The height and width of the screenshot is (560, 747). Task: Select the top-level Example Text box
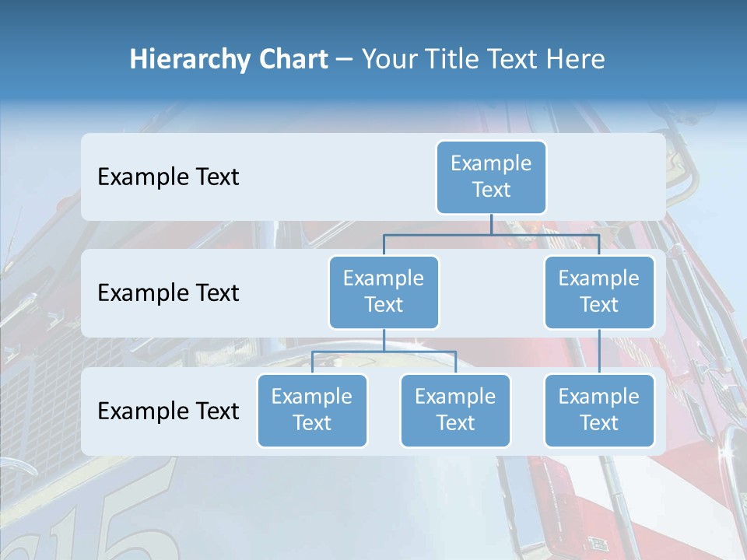click(491, 177)
